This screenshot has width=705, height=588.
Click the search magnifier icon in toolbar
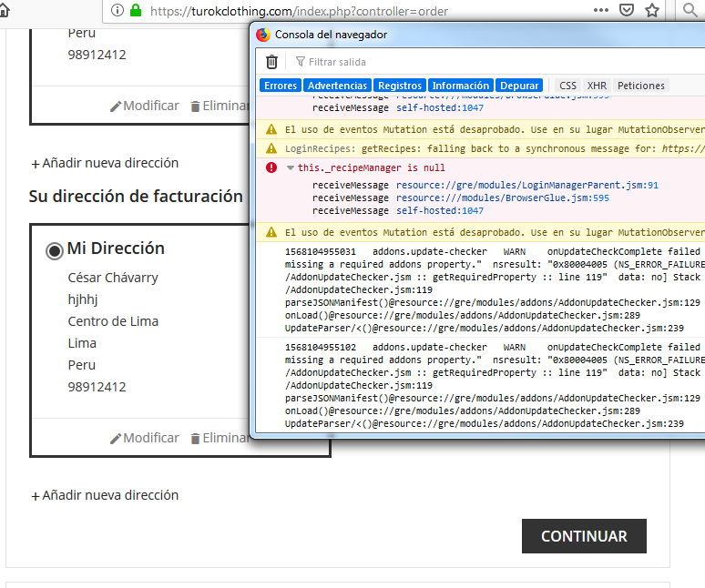690,10
